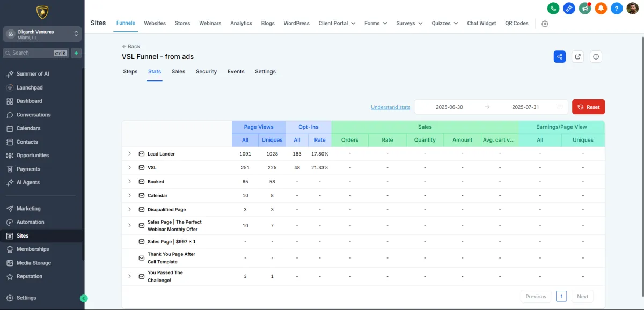The image size is (644, 310).
Task: Go to Automation in the sidebar
Action: pyautogui.click(x=30, y=222)
